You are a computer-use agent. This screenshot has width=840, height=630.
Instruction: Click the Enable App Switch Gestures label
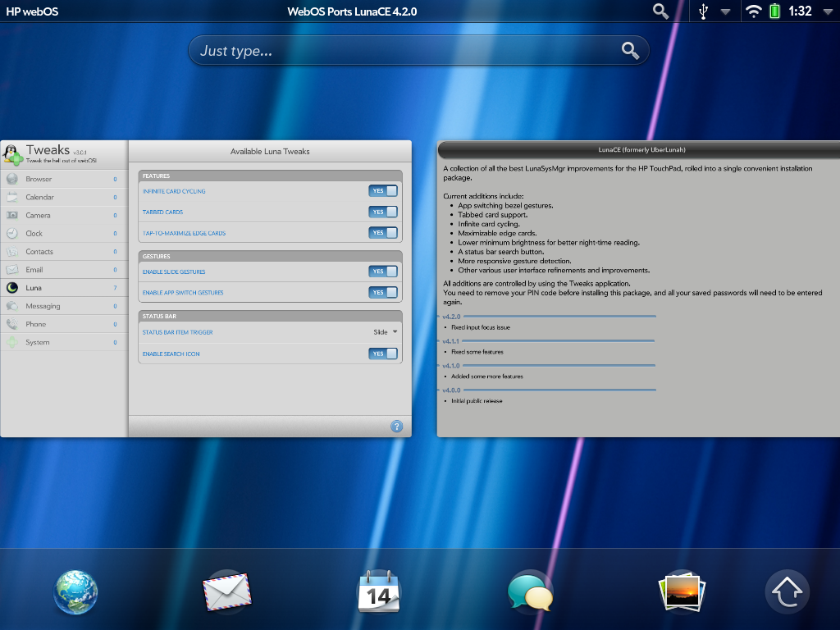tap(183, 293)
